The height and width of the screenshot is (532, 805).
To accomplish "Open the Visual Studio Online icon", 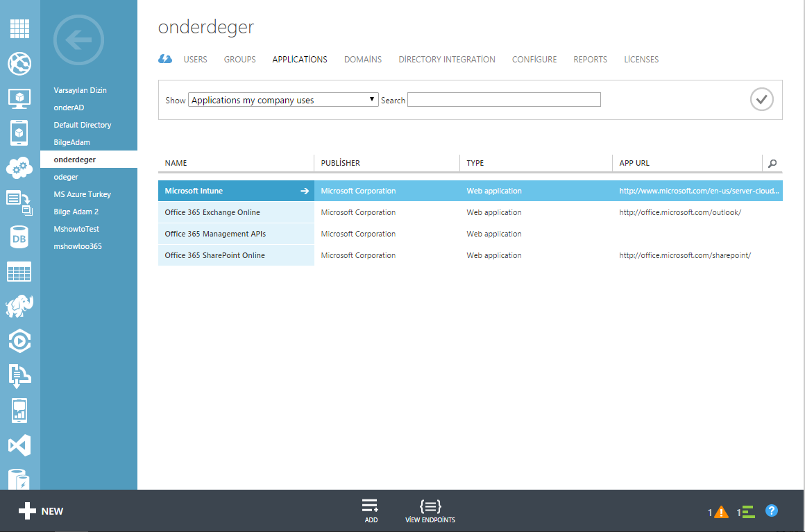I will [19, 445].
